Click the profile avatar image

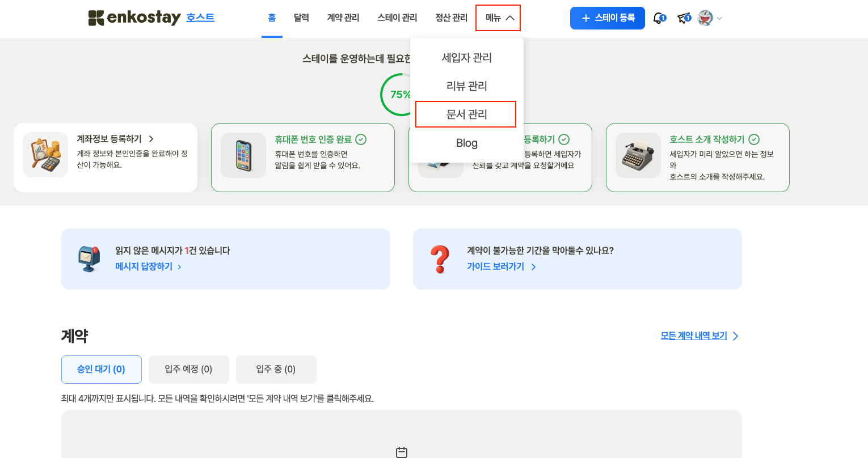[x=705, y=18]
